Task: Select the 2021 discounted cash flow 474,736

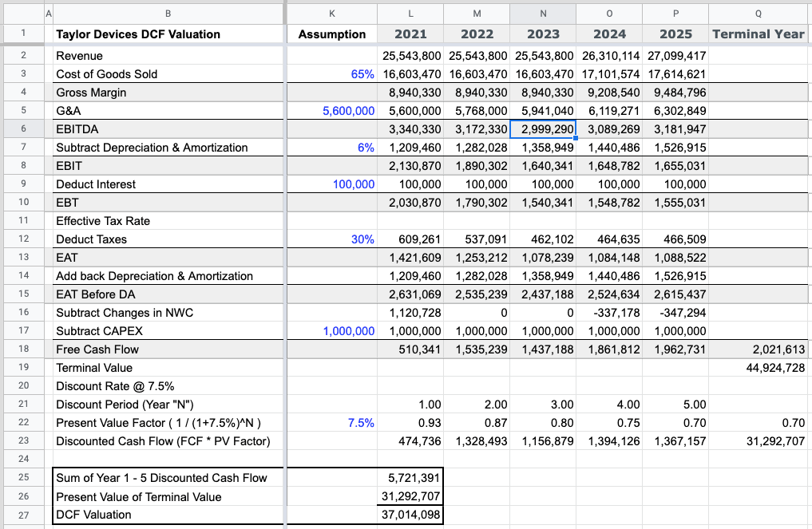Action: pos(410,441)
